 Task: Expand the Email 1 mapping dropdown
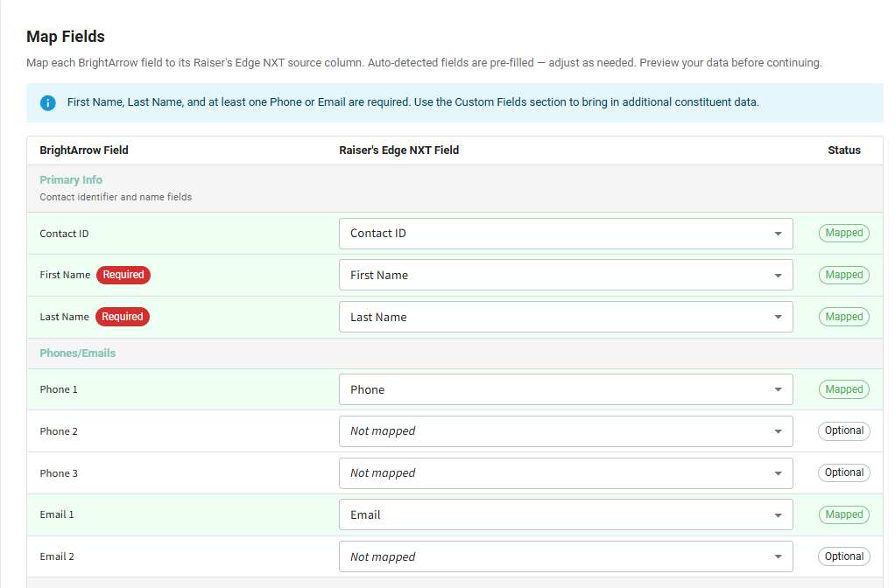click(x=566, y=515)
